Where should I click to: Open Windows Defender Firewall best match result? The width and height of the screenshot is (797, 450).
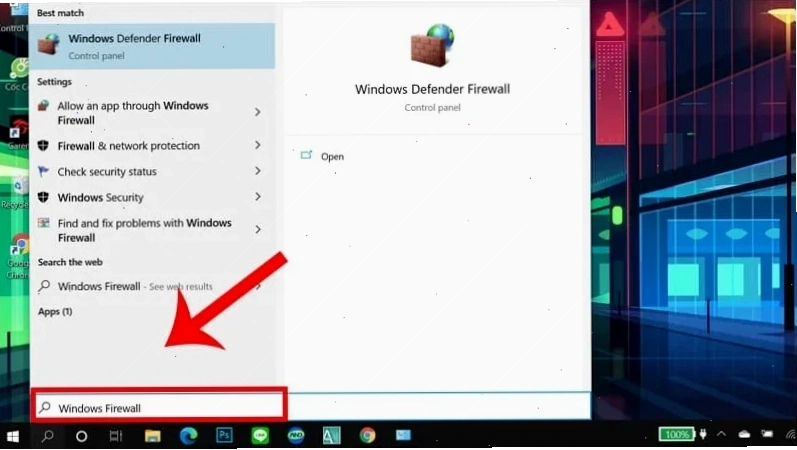click(152, 46)
